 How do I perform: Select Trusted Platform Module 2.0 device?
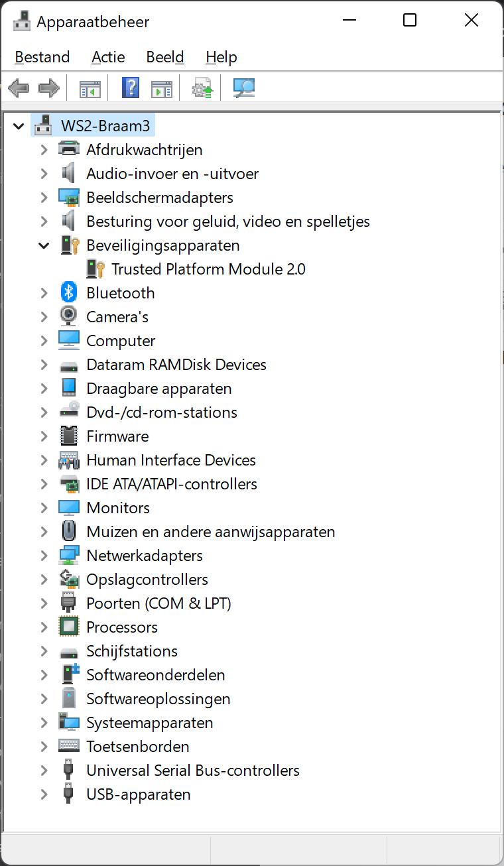pos(208,269)
